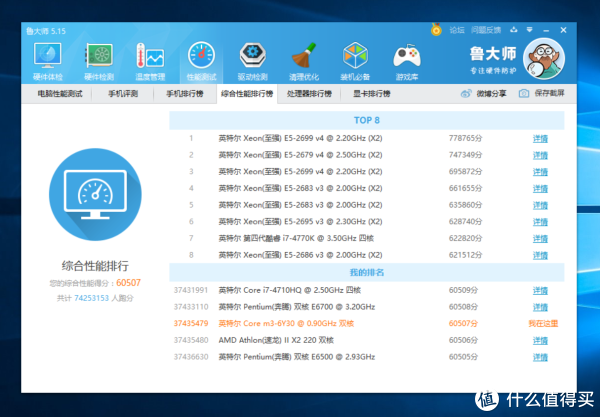The height and width of the screenshot is (417, 600).
Task: Click the orange rank number 37435479
Action: tap(191, 324)
